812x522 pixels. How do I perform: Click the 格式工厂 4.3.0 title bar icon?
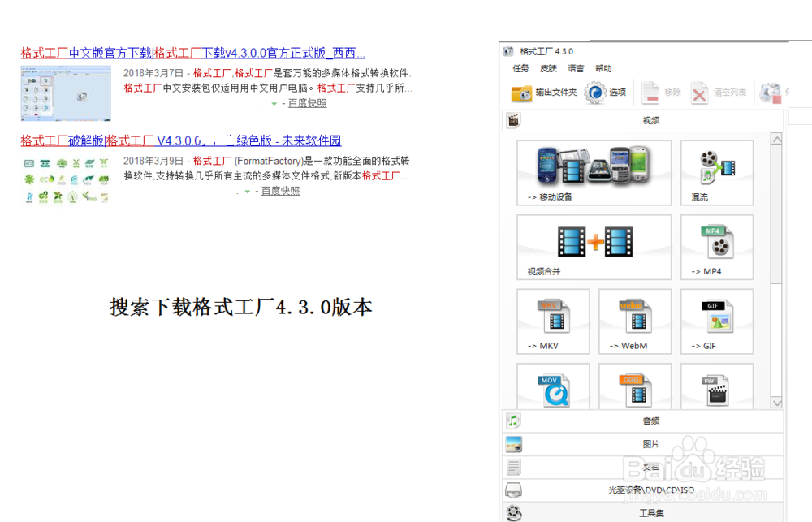click(508, 51)
